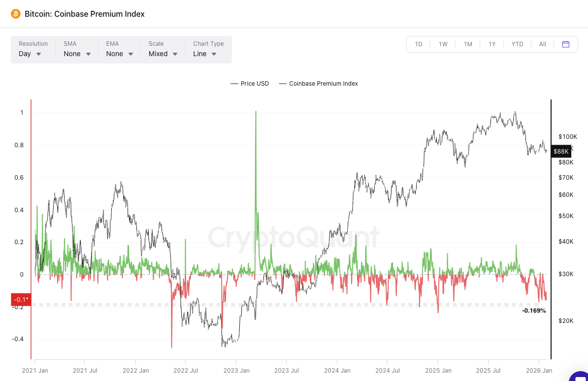
Task: Click the Coinbase Premium Index line color marker
Action: click(x=282, y=83)
